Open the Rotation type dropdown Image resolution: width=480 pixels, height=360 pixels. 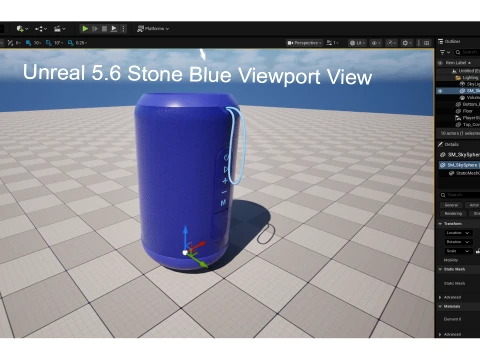pyautogui.click(x=458, y=242)
